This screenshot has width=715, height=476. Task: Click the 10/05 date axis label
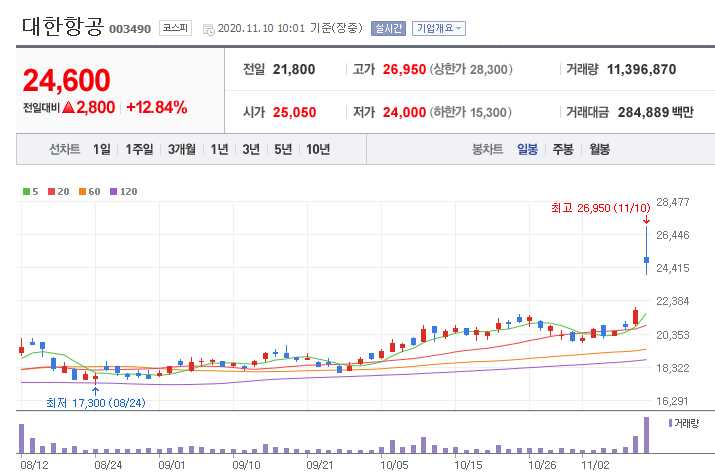click(x=394, y=466)
